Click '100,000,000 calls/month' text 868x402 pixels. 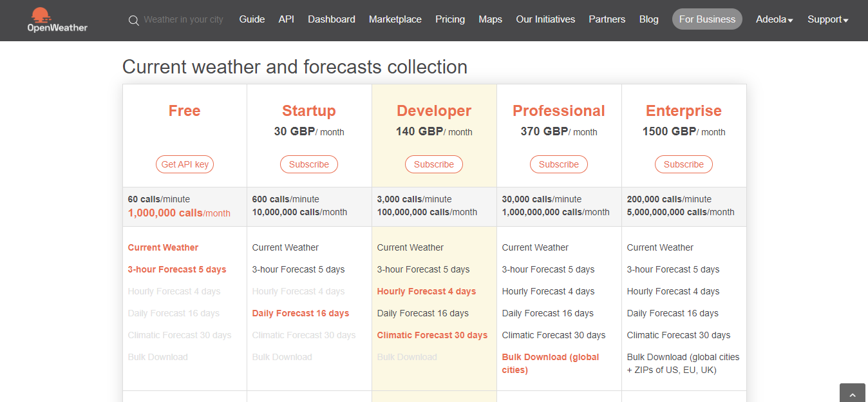[x=428, y=212]
